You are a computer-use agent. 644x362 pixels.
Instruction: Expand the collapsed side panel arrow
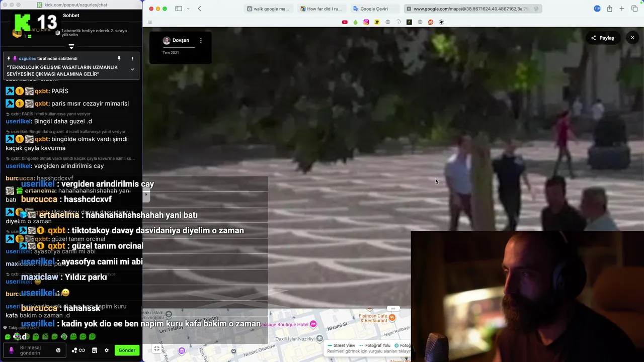click(146, 194)
